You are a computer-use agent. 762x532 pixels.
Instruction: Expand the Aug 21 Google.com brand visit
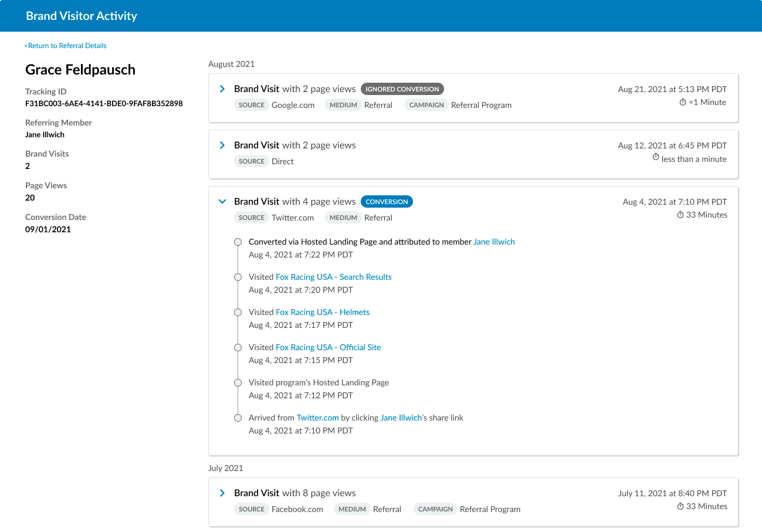coord(222,89)
